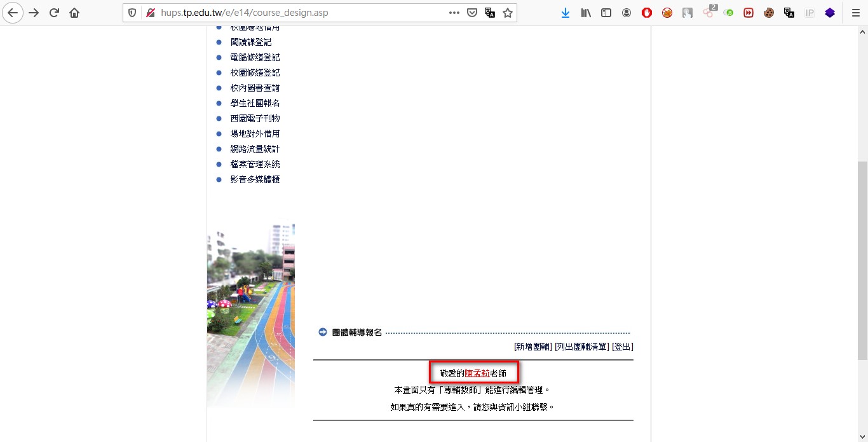Open 閱讀課登記 link

[251, 42]
